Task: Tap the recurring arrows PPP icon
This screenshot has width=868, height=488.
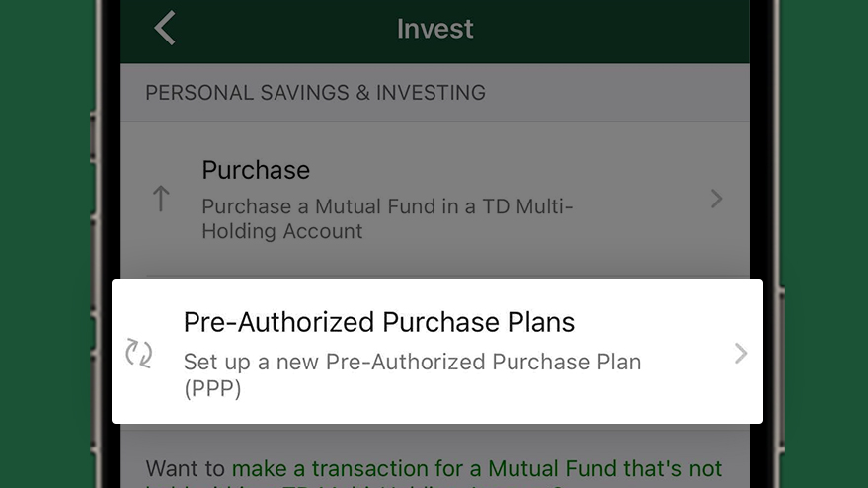Action: point(139,353)
